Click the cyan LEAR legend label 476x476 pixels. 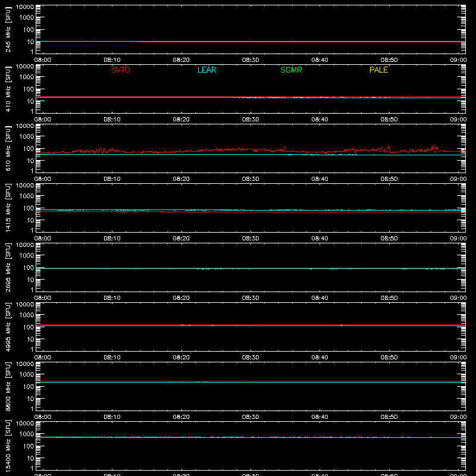click(206, 70)
